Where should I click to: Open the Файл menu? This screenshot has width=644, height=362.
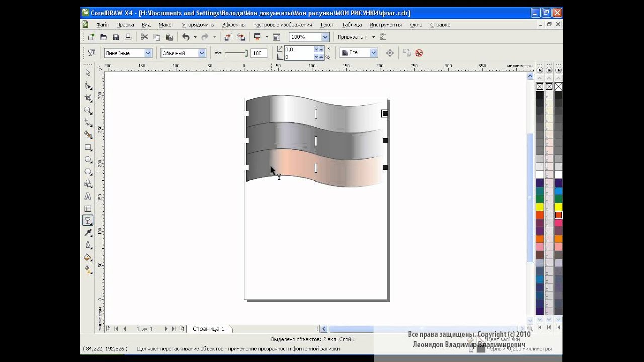102,25
